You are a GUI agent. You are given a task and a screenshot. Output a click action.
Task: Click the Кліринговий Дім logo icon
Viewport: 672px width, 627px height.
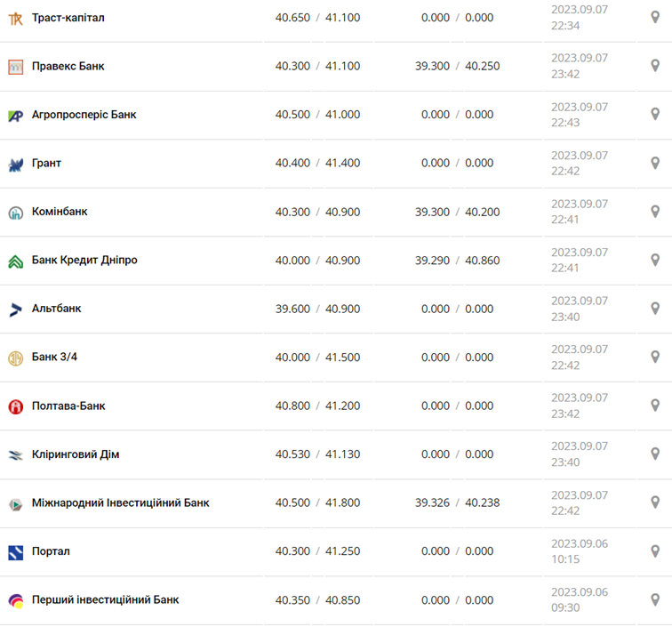(16, 455)
